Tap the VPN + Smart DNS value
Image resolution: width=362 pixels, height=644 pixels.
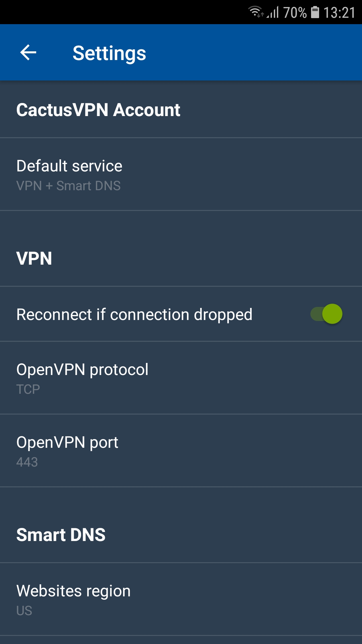tap(68, 186)
